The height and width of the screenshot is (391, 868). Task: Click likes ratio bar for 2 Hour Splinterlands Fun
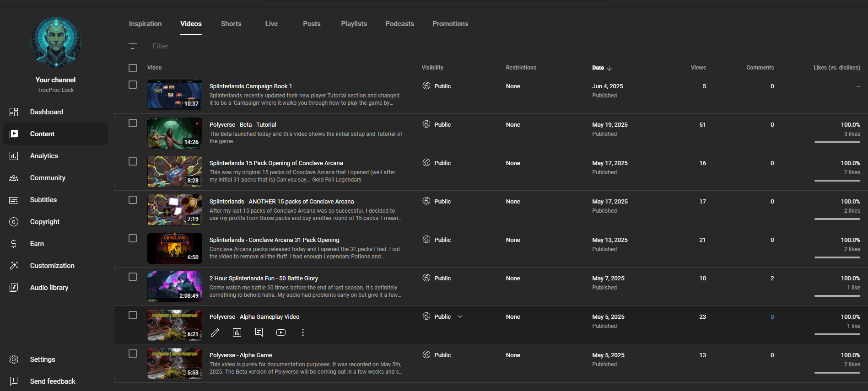click(837, 296)
